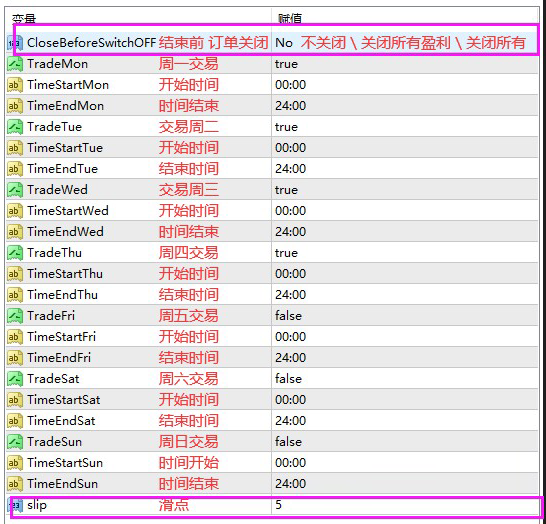Select the TradeSun variable name
The height and width of the screenshot is (524, 546).
(54, 442)
